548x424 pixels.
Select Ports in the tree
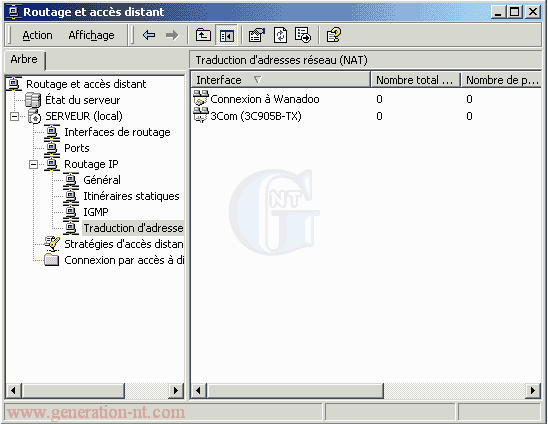[77, 148]
